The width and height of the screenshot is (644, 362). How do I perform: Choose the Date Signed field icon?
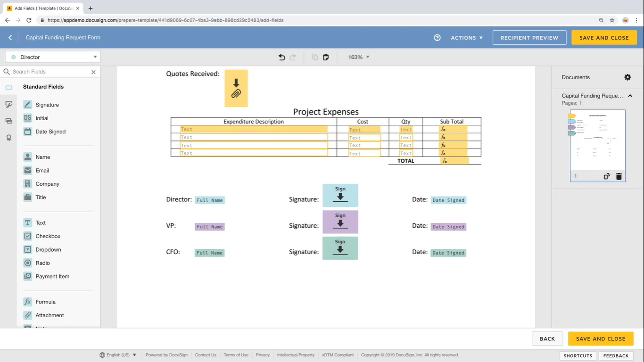28,132
